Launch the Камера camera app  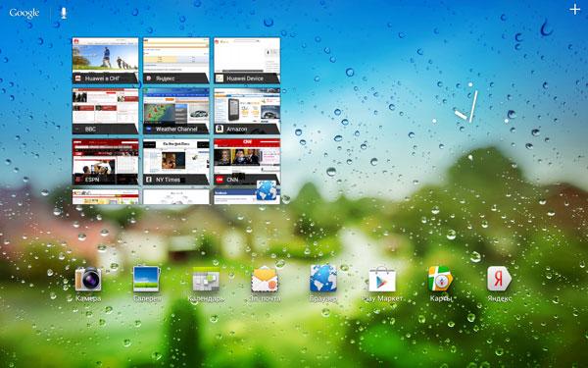point(88,284)
